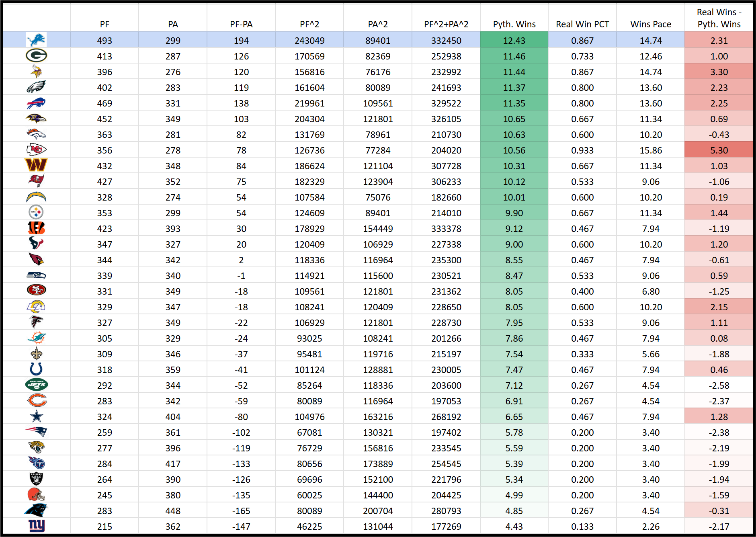The width and height of the screenshot is (756, 537).
Task: Select the PA cell with value 448
Action: tap(173, 511)
